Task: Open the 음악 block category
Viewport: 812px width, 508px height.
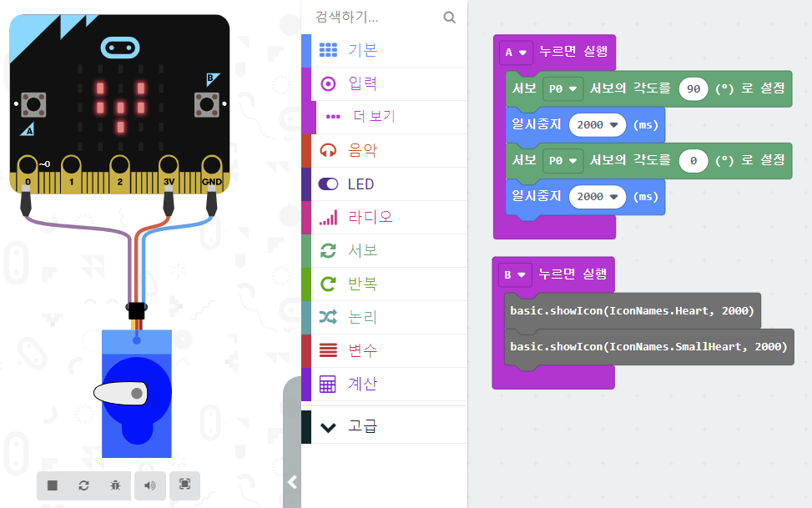Action: (384, 150)
